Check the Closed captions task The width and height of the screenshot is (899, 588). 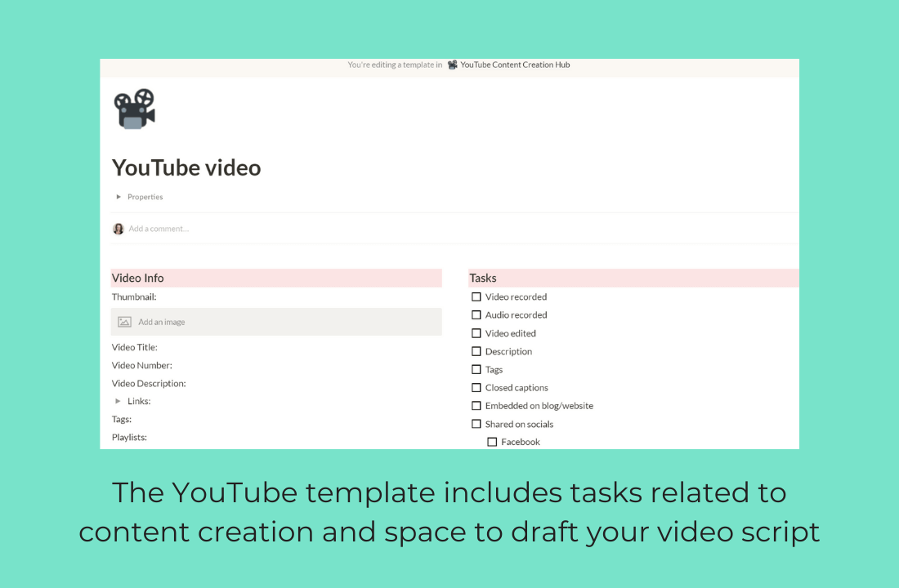476,387
